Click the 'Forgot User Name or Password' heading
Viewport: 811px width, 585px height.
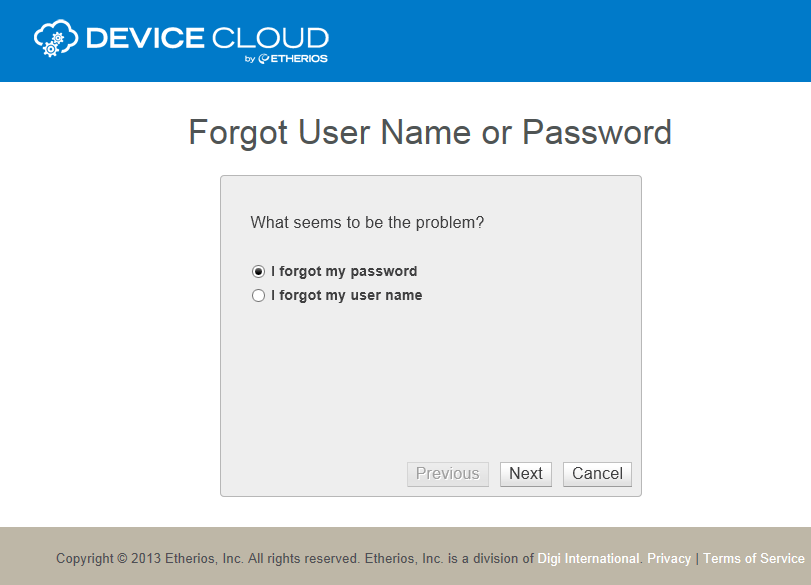[x=430, y=132]
